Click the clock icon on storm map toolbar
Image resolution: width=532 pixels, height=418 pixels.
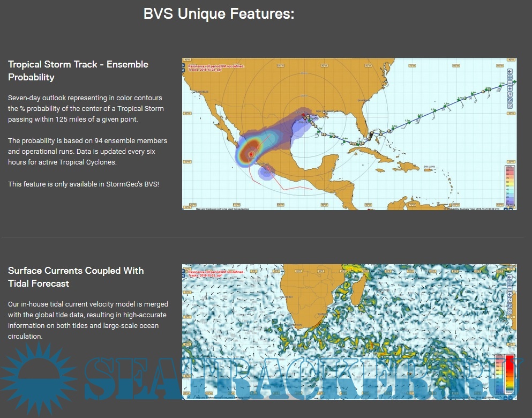tap(509, 106)
